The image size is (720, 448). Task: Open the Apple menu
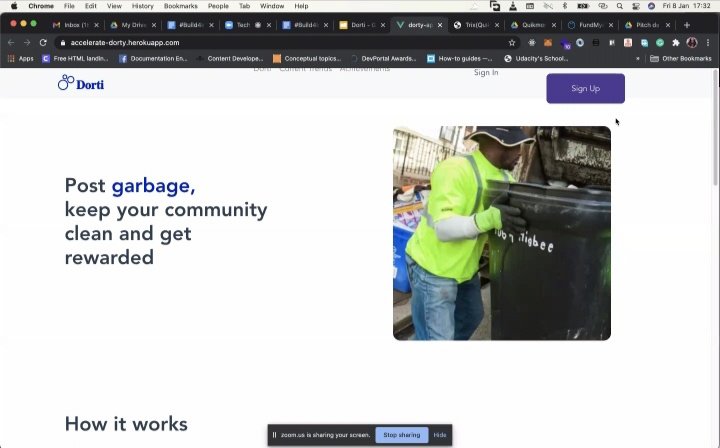click(14, 6)
